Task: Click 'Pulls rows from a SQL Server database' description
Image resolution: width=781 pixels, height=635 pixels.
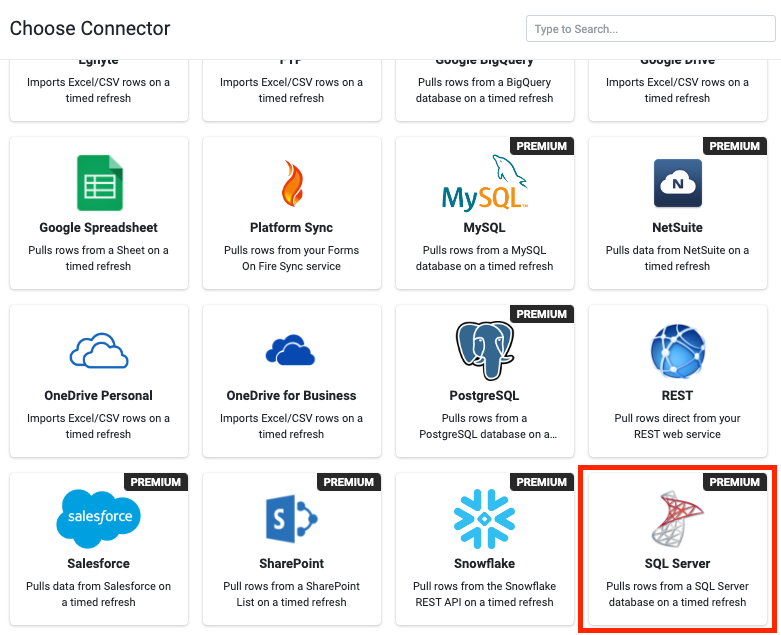Action: click(677, 594)
